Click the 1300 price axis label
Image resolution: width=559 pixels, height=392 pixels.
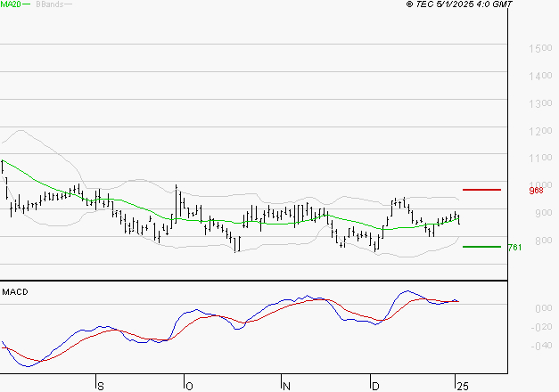(540, 103)
